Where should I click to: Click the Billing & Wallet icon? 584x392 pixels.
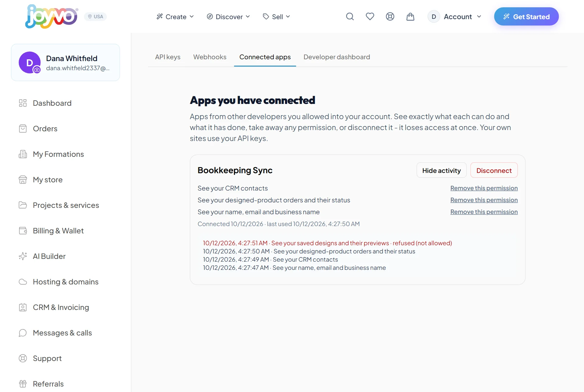(x=23, y=231)
